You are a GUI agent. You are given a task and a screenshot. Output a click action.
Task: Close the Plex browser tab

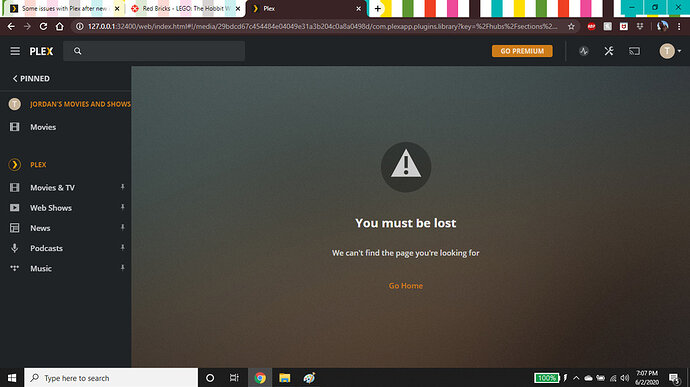[358, 8]
